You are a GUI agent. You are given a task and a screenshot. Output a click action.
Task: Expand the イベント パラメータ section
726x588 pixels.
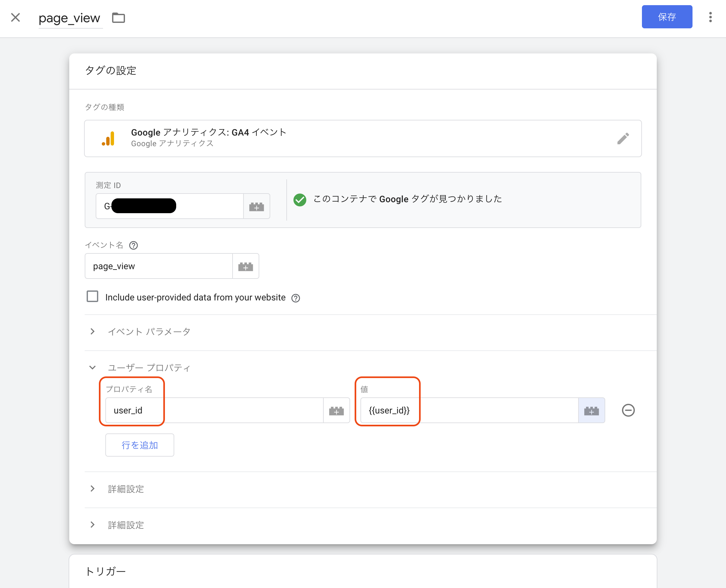pos(92,332)
